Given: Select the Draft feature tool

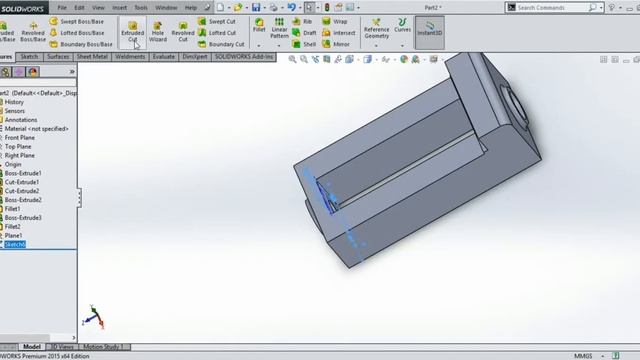Looking at the screenshot, I should pyautogui.click(x=304, y=33).
